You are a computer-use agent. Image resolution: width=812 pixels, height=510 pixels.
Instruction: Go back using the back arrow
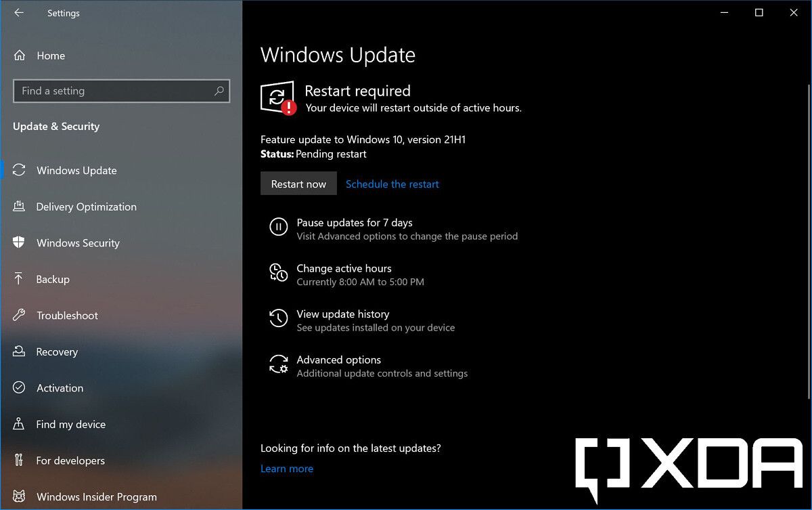pos(19,13)
